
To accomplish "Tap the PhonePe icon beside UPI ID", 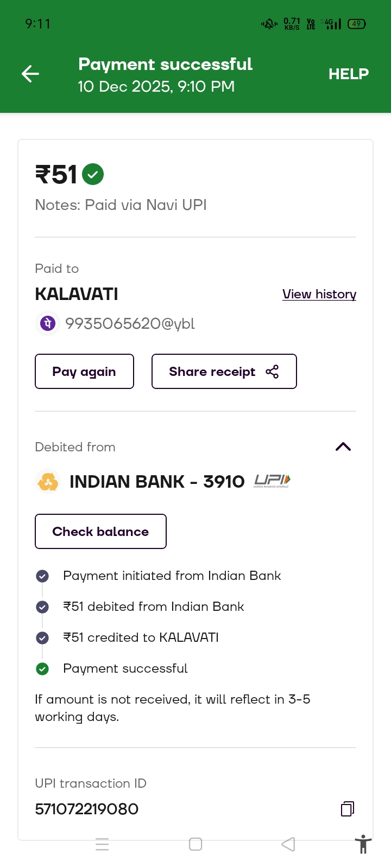I will (x=48, y=324).
